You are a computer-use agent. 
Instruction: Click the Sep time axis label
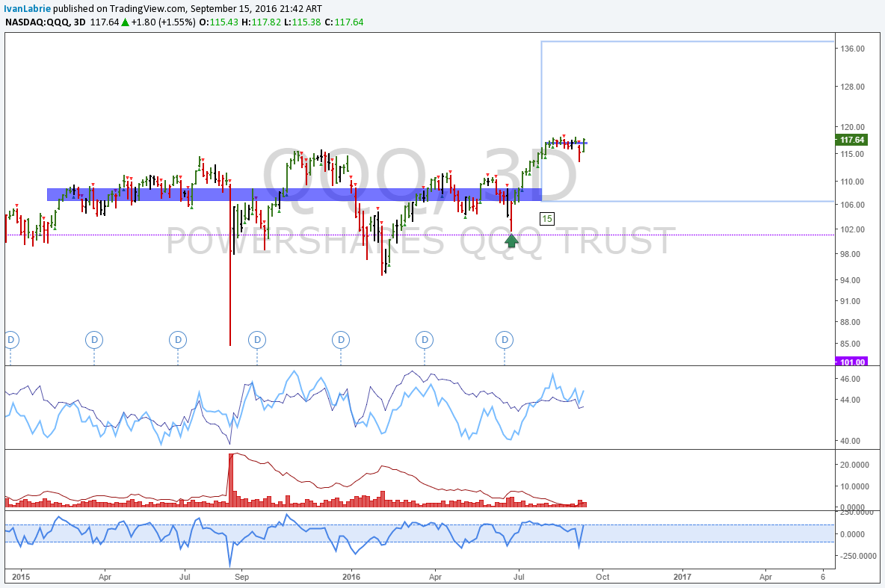[242, 577]
